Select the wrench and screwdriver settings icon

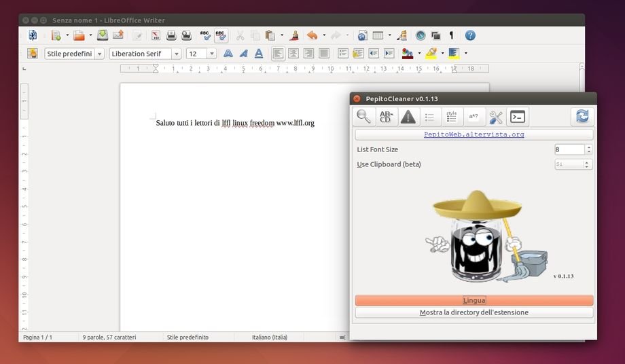point(496,117)
